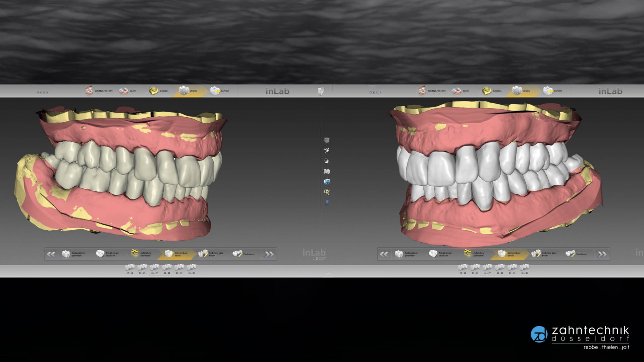Open the view cube options icon
The width and height of the screenshot is (644, 362).
(x=327, y=140)
